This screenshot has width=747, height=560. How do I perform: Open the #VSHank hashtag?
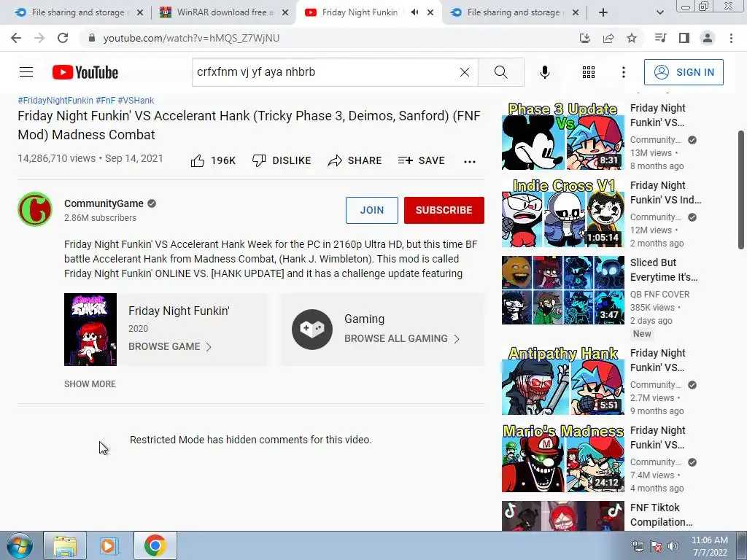[x=136, y=101]
